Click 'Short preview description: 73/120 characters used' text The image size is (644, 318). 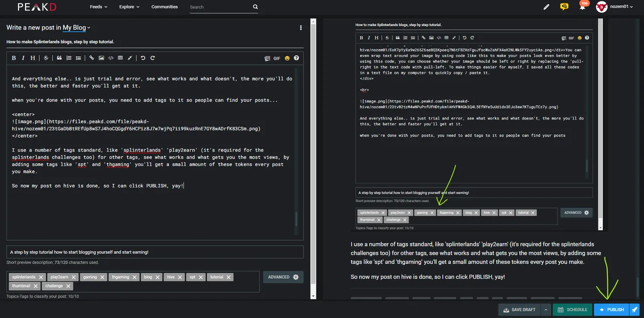53,262
